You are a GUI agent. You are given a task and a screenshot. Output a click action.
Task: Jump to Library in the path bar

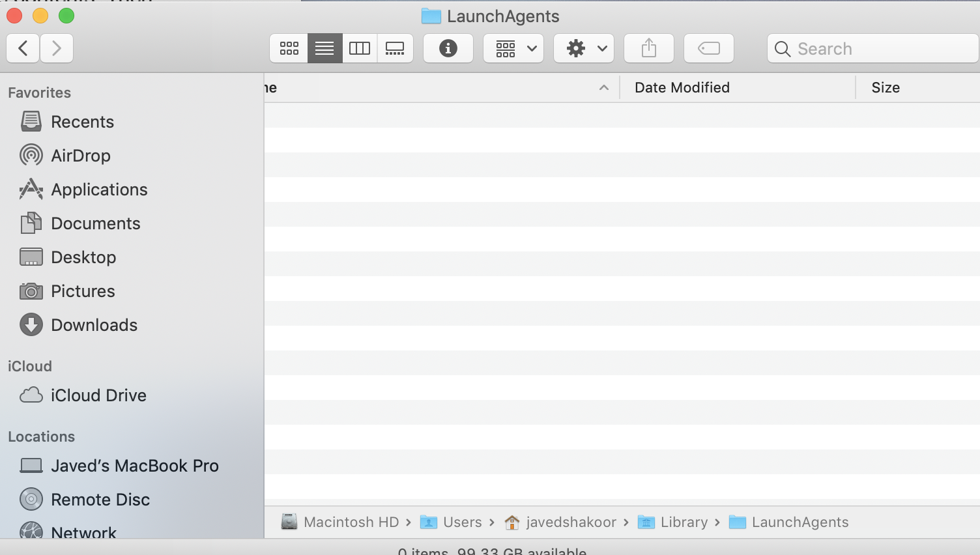pos(672,522)
